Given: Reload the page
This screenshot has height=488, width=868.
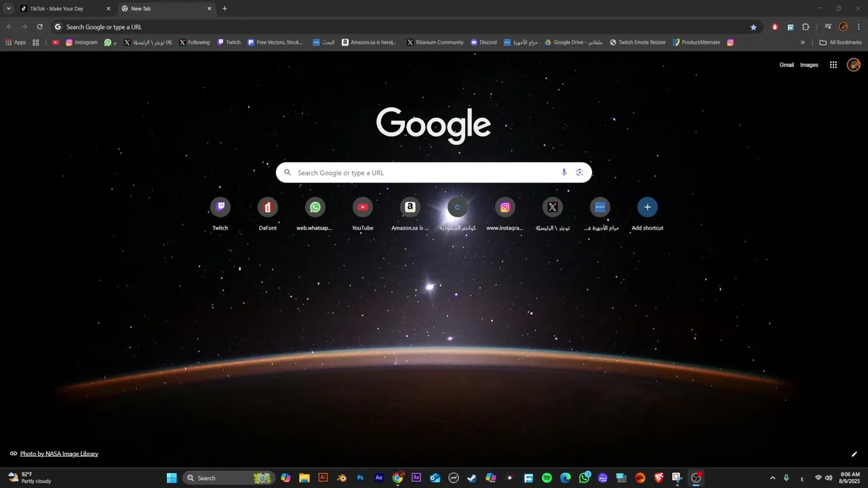Looking at the screenshot, I should click(x=40, y=27).
